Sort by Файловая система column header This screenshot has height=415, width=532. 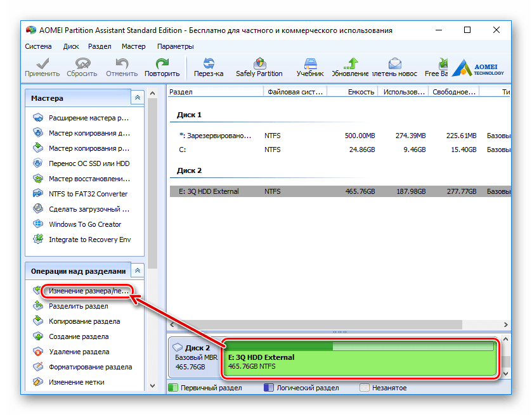tap(295, 92)
